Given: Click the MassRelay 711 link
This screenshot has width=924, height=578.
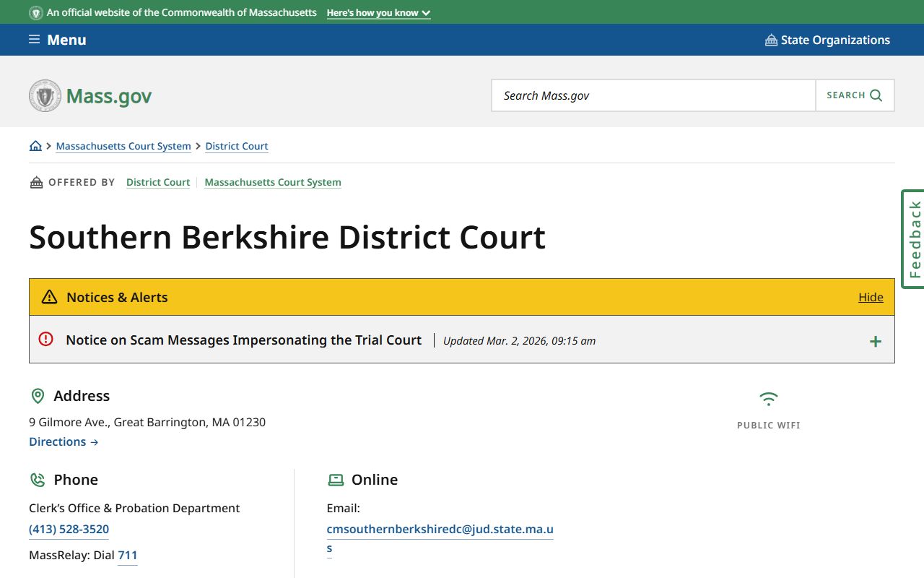Looking at the screenshot, I should 128,556.
